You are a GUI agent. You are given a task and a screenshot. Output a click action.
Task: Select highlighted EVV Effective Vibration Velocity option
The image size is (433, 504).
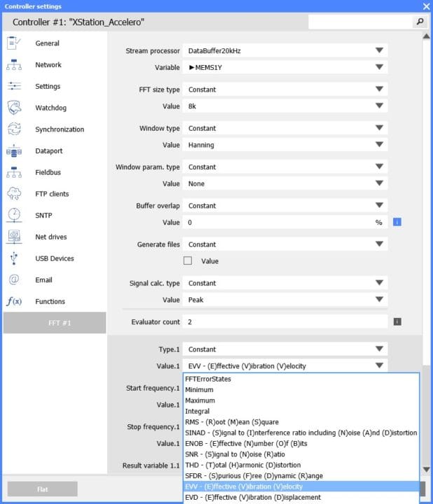[301, 486]
